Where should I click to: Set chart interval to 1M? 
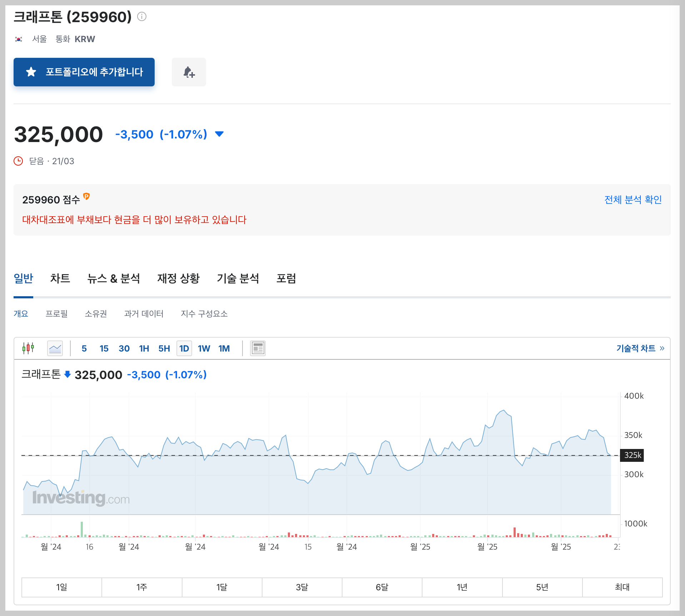[x=224, y=349]
